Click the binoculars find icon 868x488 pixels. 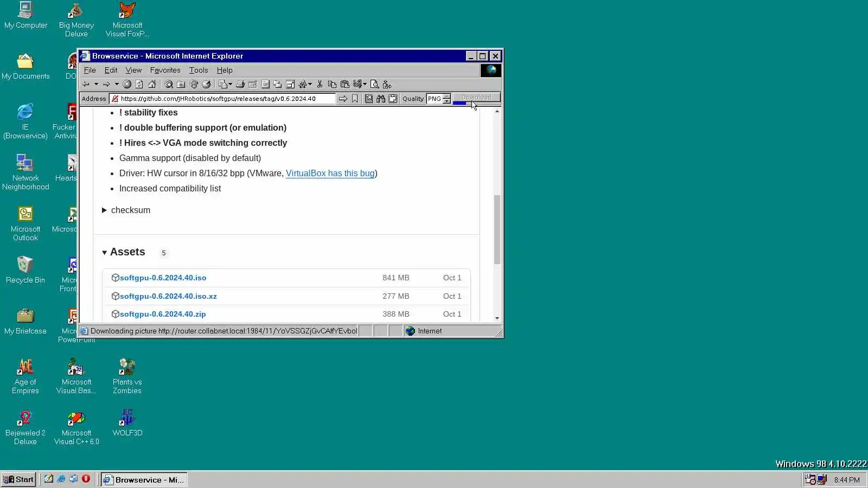pyautogui.click(x=381, y=99)
